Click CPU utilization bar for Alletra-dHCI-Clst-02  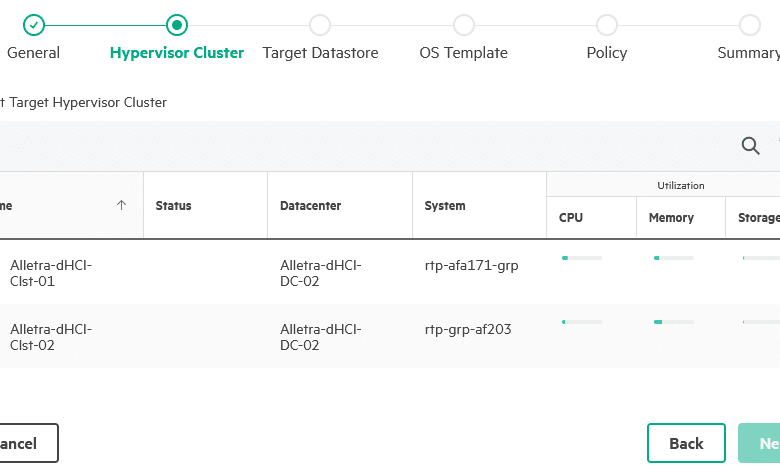[582, 322]
